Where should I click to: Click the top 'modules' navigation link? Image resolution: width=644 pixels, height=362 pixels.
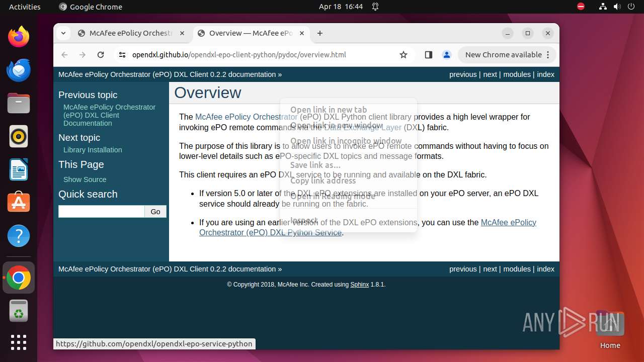pyautogui.click(x=517, y=74)
